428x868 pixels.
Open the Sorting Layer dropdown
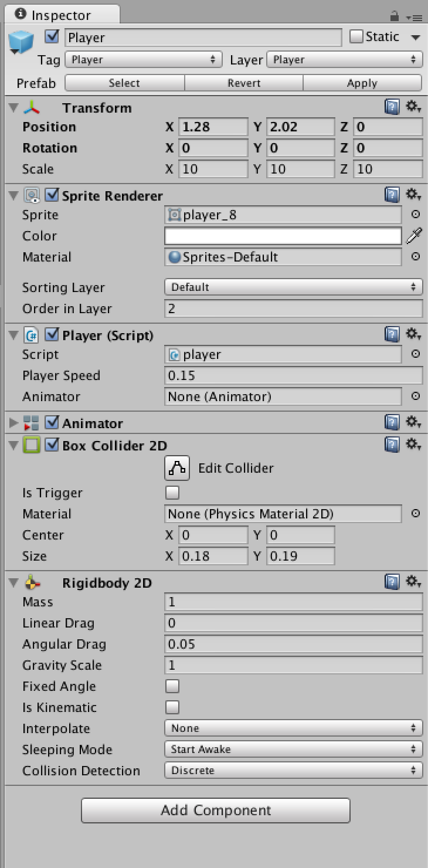pyautogui.click(x=293, y=287)
